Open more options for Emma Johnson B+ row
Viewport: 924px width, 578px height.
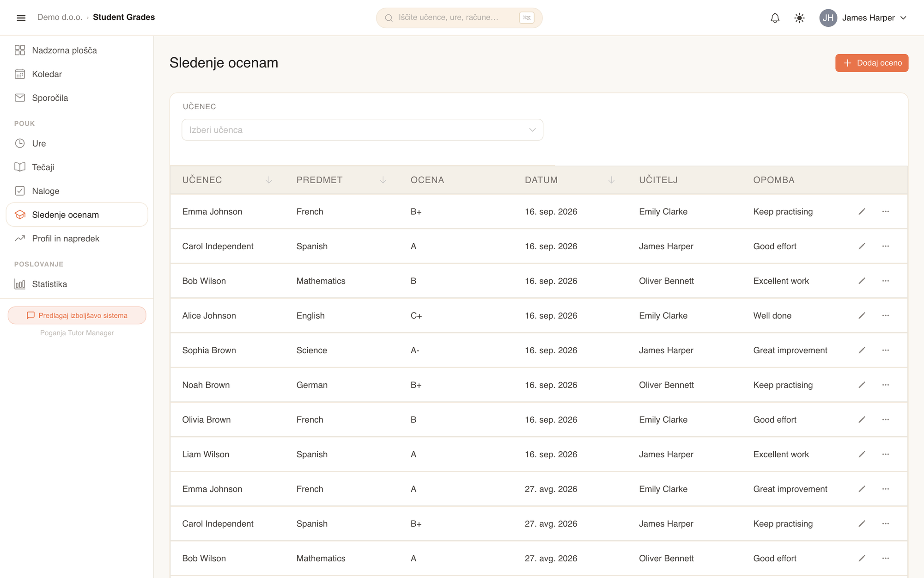pos(885,211)
